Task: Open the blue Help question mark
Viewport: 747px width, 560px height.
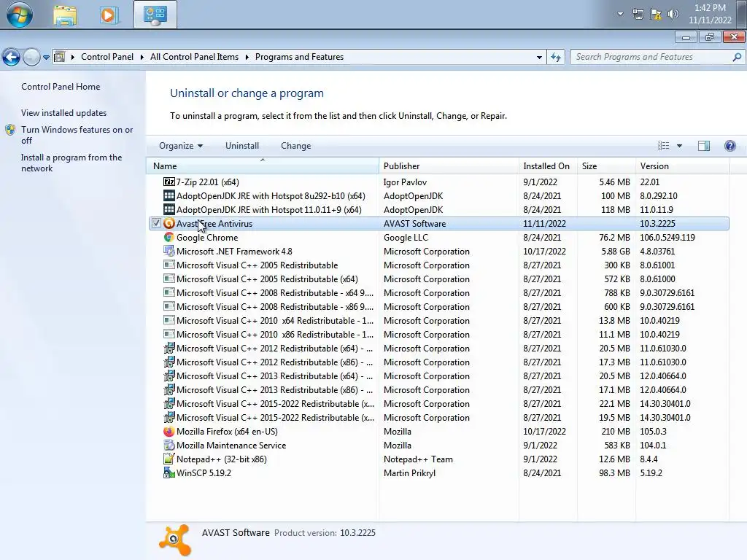Action: coord(729,146)
